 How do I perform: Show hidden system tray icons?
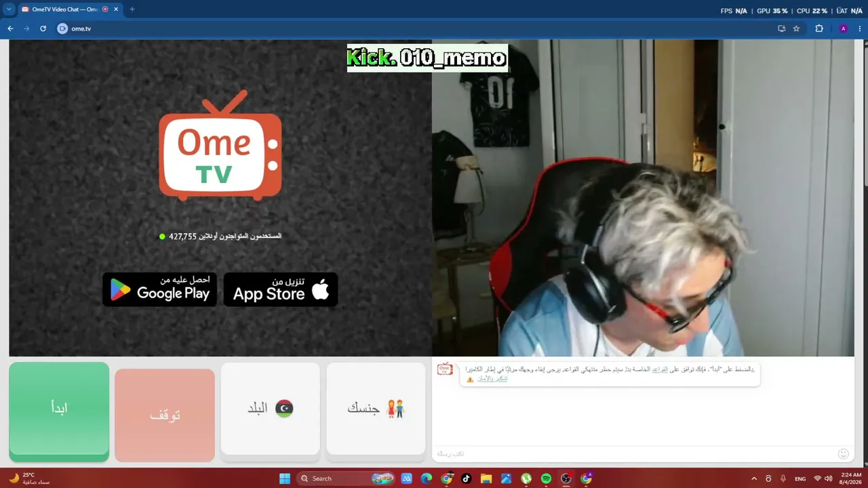click(753, 479)
